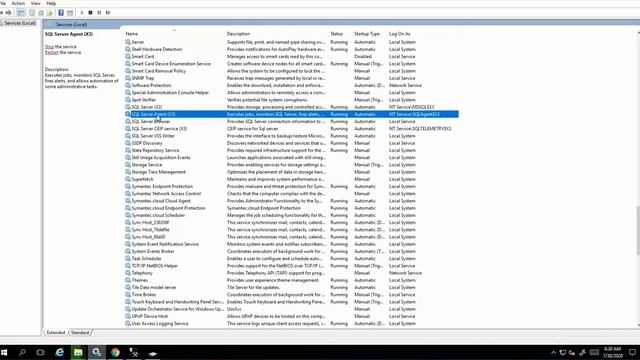
Task: Select the TCP/IP NetBIOS Helper service
Action: 292,266
